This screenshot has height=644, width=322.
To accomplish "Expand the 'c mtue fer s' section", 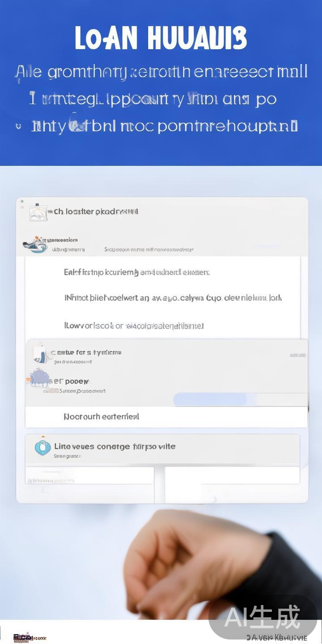I will [x=87, y=352].
